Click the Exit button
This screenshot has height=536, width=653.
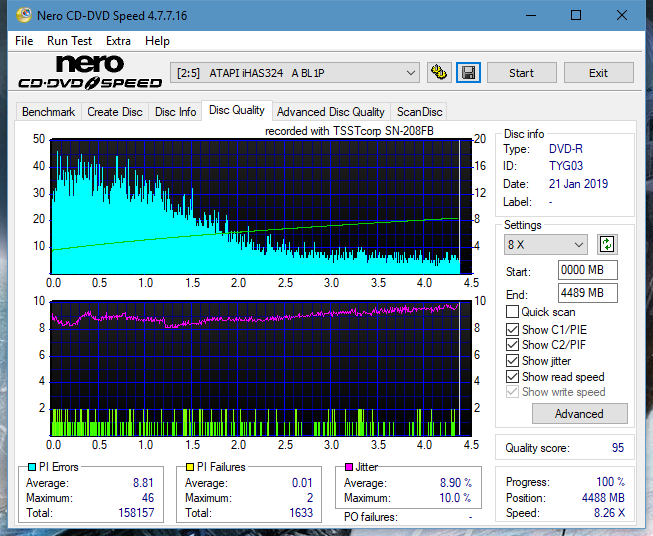tap(598, 73)
